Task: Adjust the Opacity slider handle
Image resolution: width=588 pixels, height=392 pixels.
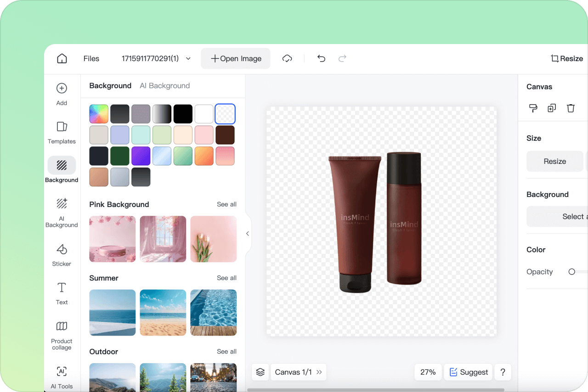Action: click(572, 272)
